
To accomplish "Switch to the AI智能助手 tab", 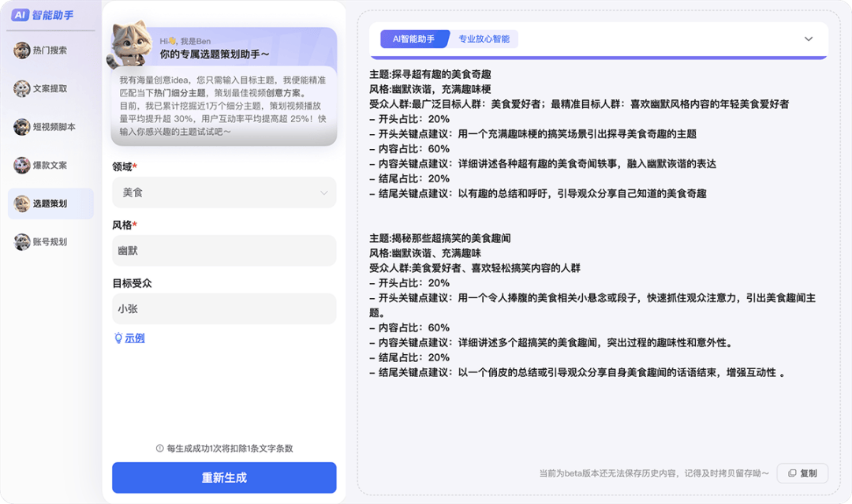I will click(413, 39).
